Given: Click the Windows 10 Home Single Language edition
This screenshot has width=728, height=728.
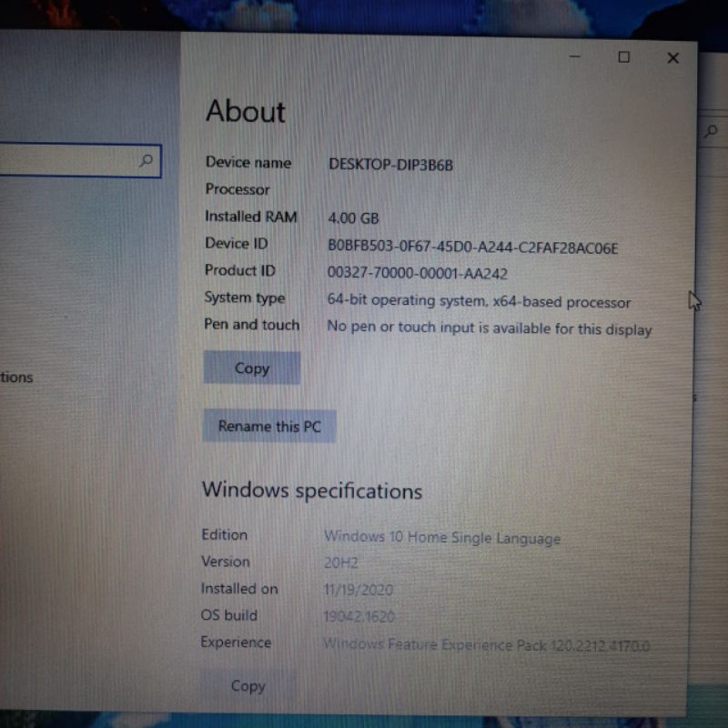Looking at the screenshot, I should coord(442,538).
